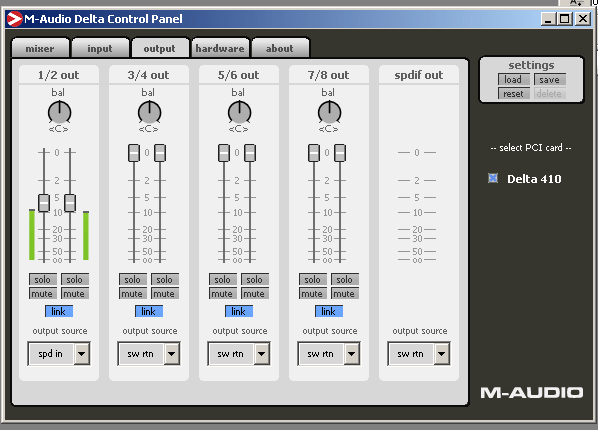This screenshot has width=598, height=430.
Task: Toggle the link button for 1/2 out
Action: [59, 311]
